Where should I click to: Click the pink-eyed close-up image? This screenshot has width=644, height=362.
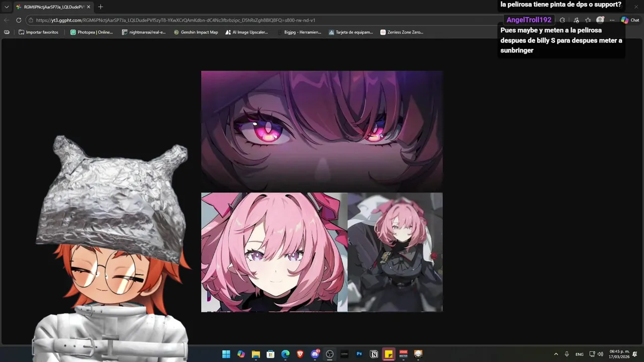coord(322,131)
